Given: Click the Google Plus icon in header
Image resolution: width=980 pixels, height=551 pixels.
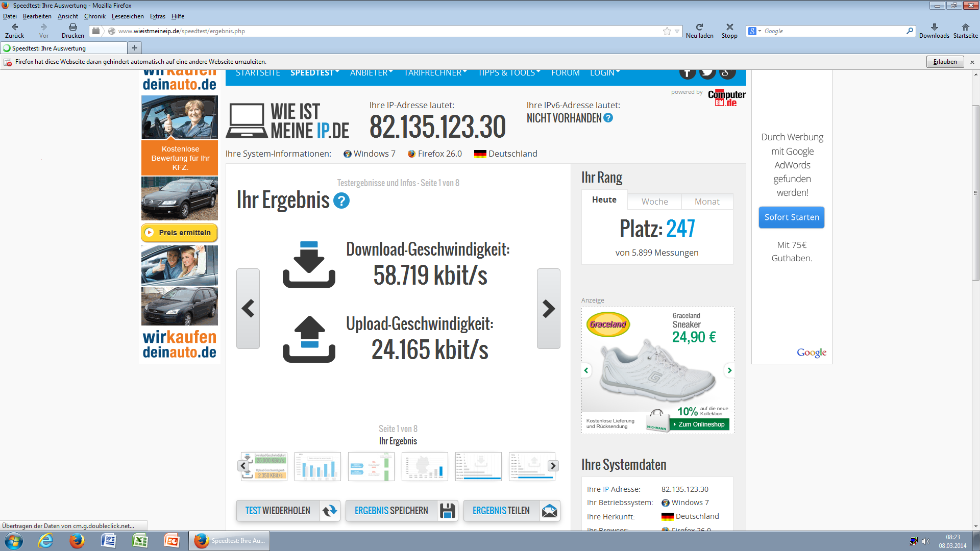Looking at the screenshot, I should (727, 73).
